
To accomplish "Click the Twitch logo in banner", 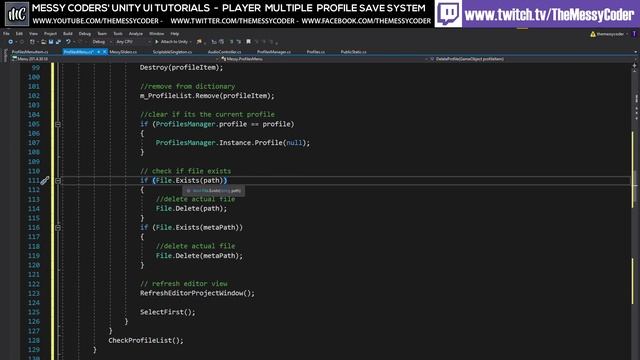I will [448, 13].
